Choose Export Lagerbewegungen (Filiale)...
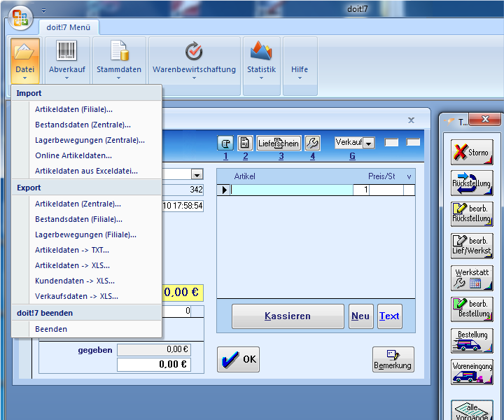504x420 pixels. (x=86, y=234)
